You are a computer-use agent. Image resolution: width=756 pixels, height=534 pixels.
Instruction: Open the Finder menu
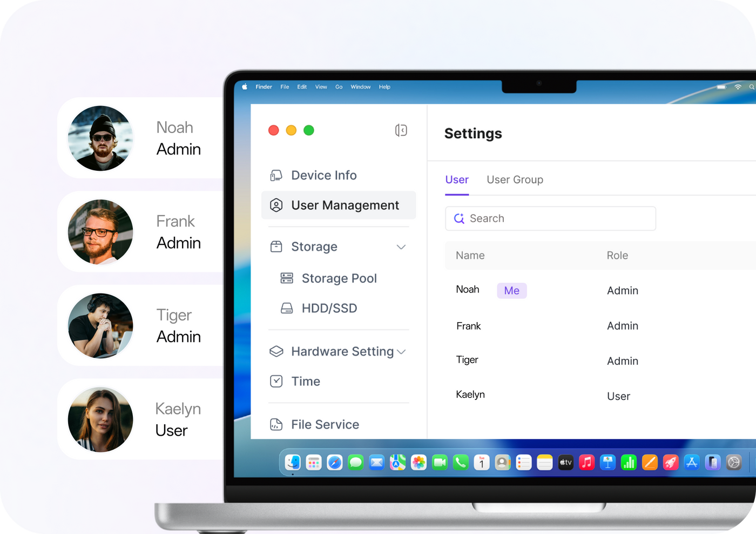264,86
